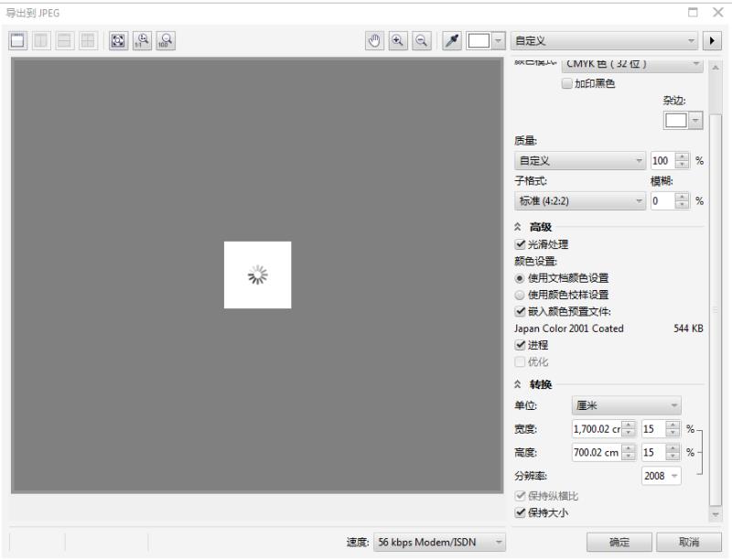Switch to two vertical previews layout
Image resolution: width=732 pixels, height=560 pixels.
tap(41, 40)
